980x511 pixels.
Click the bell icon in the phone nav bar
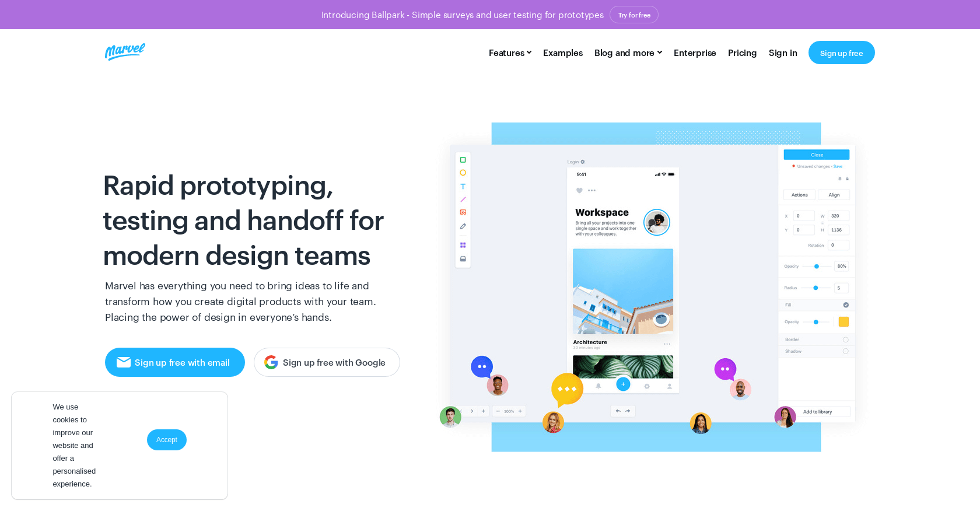tap(598, 386)
